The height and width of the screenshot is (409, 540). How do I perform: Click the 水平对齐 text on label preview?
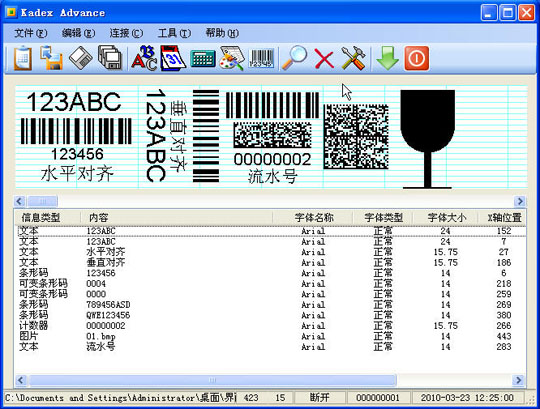[x=77, y=174]
